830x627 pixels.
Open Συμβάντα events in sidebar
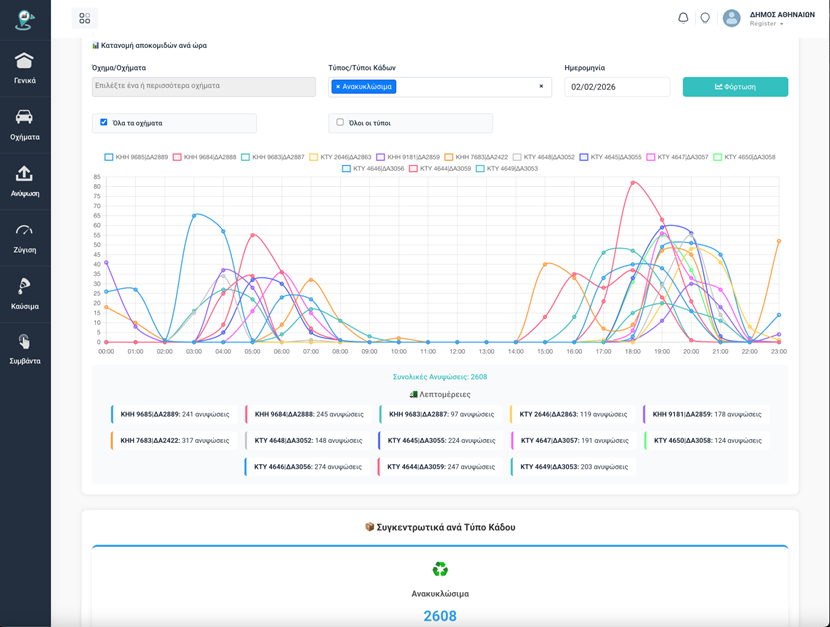(x=25, y=349)
